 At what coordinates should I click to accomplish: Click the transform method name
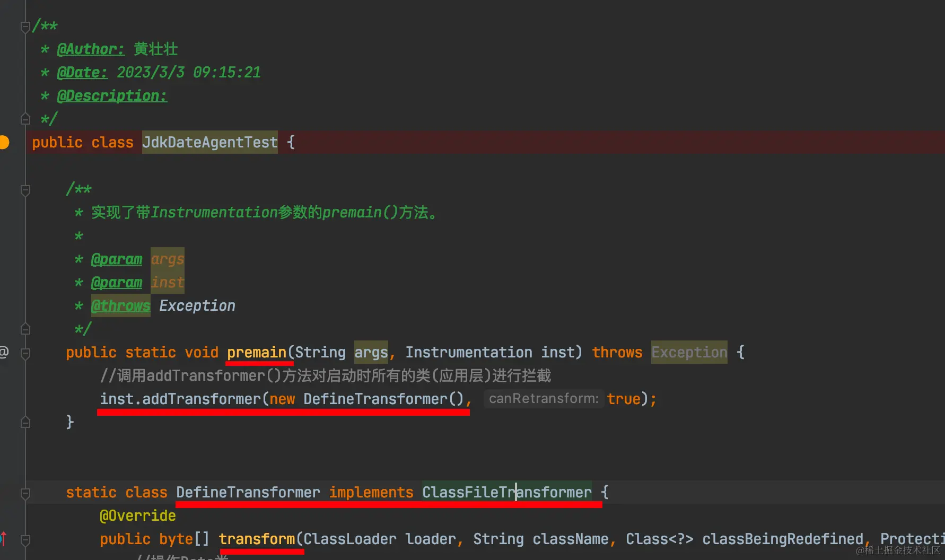(257, 539)
